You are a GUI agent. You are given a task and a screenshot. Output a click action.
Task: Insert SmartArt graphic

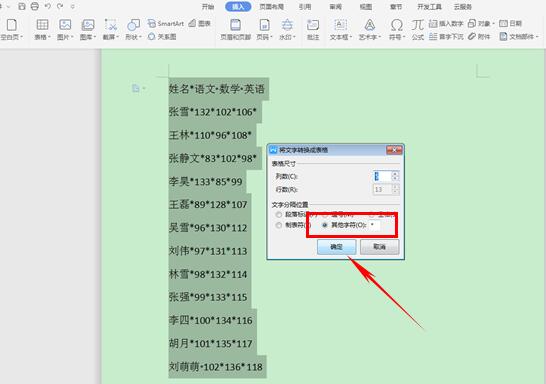click(165, 23)
